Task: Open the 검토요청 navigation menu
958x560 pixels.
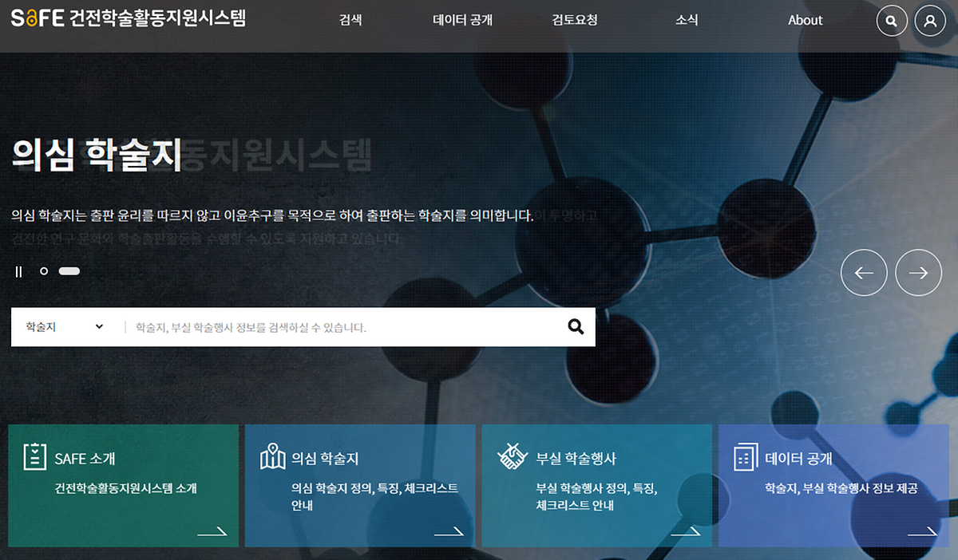Action: [x=575, y=21]
